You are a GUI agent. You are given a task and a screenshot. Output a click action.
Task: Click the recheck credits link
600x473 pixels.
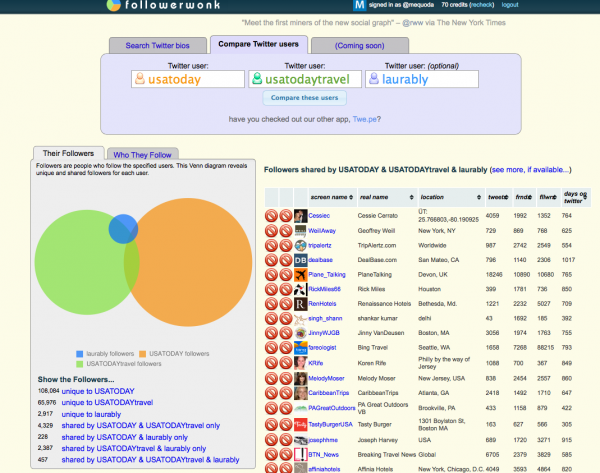tap(481, 5)
